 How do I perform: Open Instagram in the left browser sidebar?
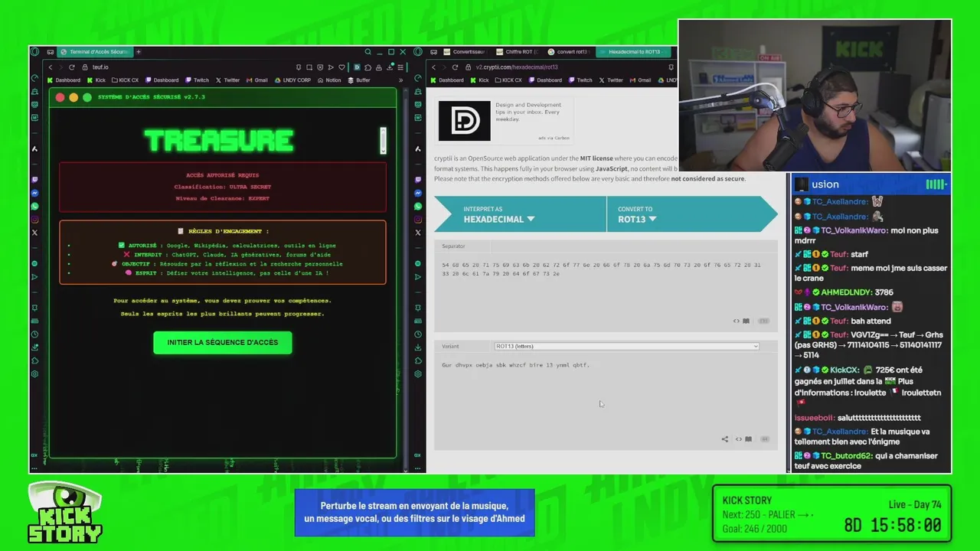click(34, 219)
